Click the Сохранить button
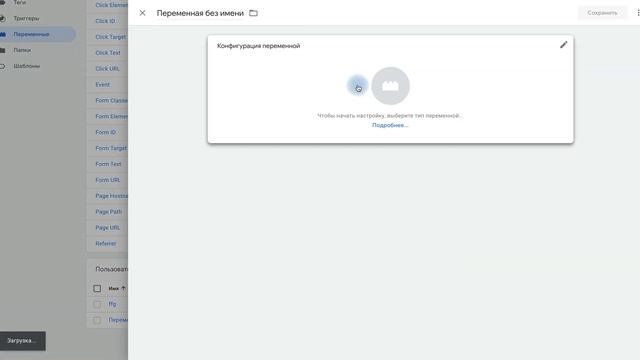 [x=602, y=13]
